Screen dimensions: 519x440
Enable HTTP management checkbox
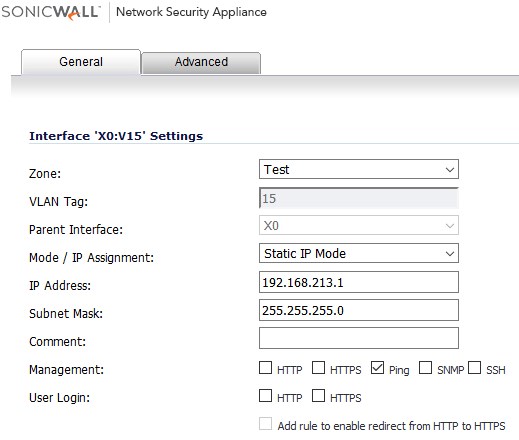click(x=265, y=368)
